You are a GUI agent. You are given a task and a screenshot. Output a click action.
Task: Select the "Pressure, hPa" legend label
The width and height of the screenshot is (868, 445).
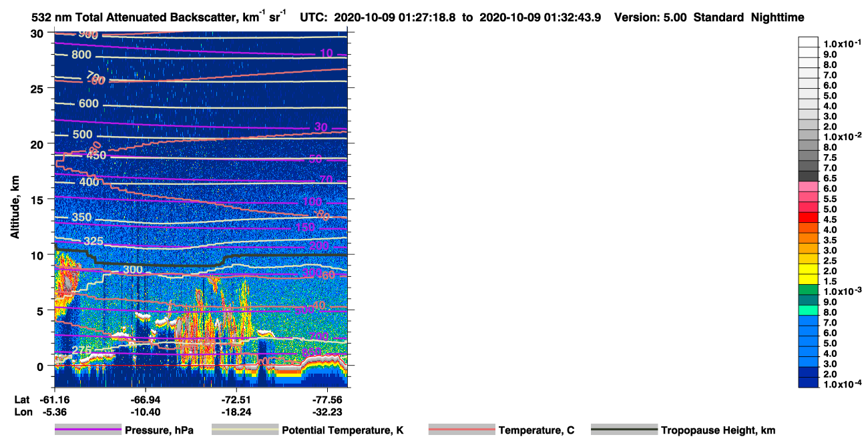point(159,430)
